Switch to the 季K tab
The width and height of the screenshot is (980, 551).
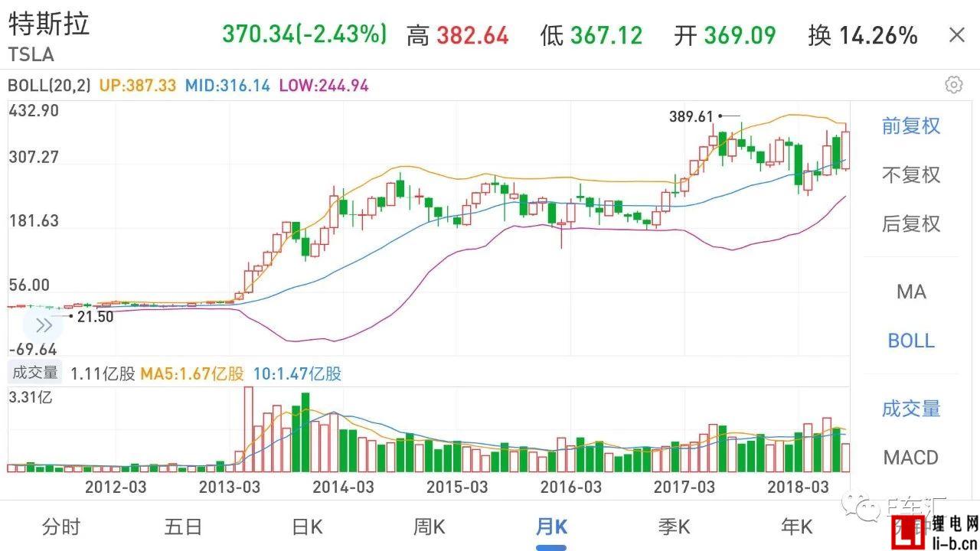tap(674, 527)
